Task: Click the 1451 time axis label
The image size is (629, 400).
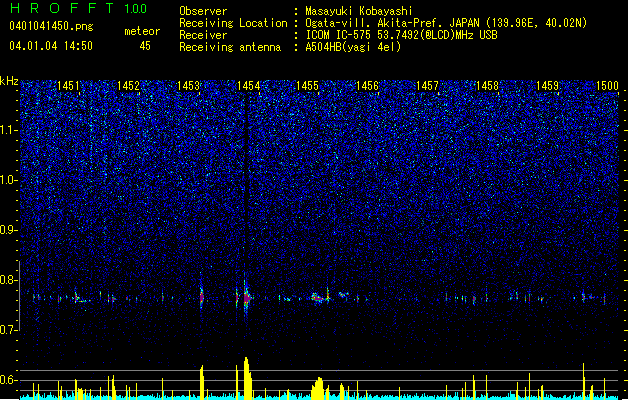Action: [68, 86]
